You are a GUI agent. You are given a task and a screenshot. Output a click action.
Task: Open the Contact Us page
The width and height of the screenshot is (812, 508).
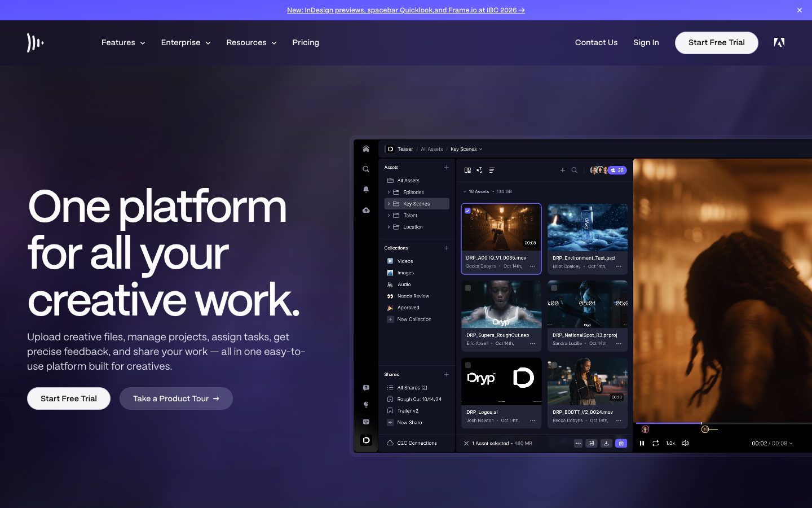596,42
